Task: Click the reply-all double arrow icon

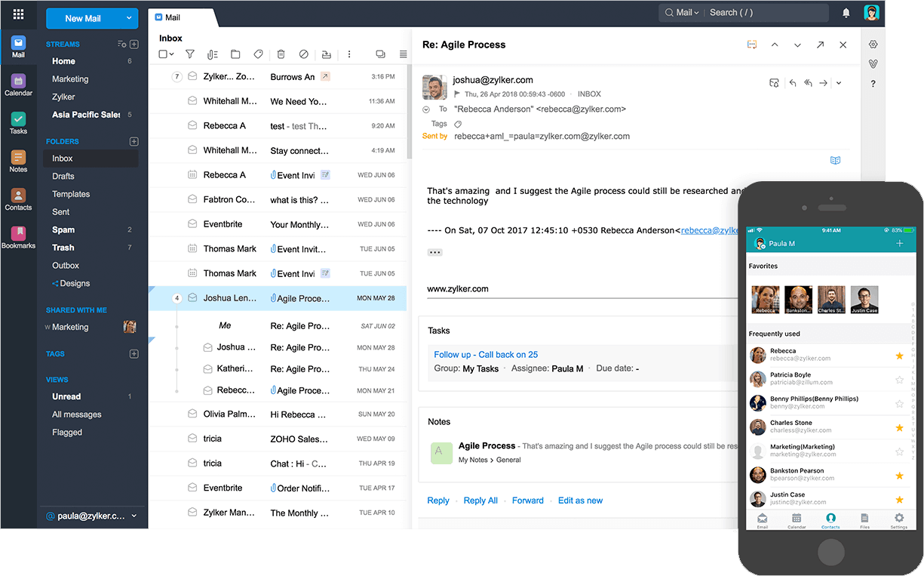Action: coord(808,83)
